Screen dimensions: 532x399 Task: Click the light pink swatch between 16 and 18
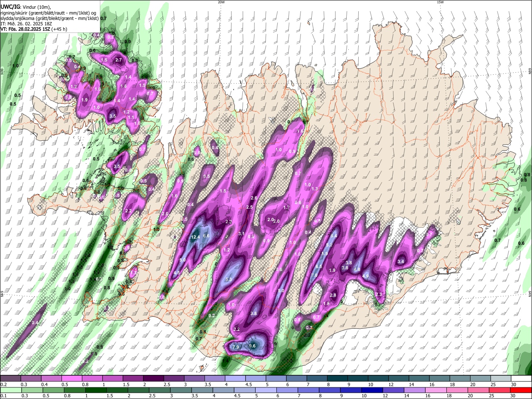(436, 390)
